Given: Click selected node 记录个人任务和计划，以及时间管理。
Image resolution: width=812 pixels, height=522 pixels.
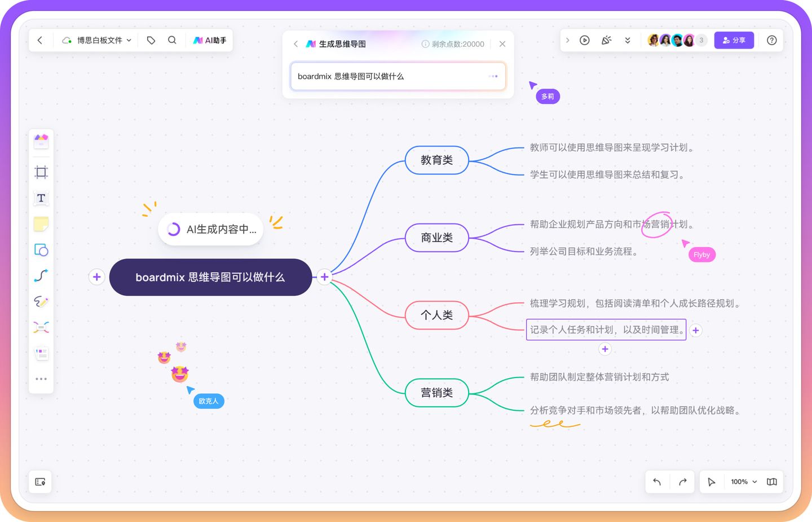Looking at the screenshot, I should 606,330.
